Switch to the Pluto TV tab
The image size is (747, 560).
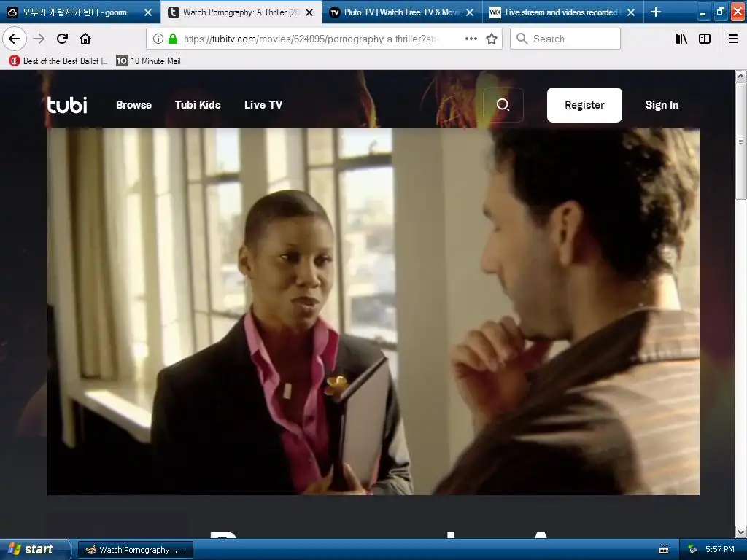click(x=402, y=12)
